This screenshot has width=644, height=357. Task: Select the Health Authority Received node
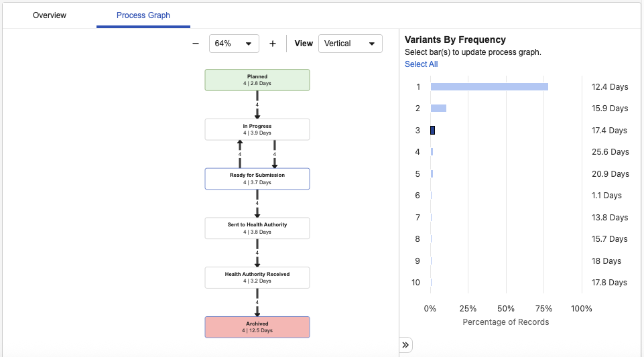[x=257, y=277]
